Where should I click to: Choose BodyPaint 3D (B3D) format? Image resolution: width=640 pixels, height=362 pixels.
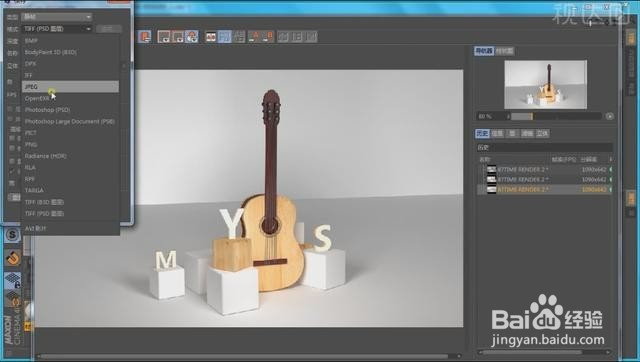[70, 52]
